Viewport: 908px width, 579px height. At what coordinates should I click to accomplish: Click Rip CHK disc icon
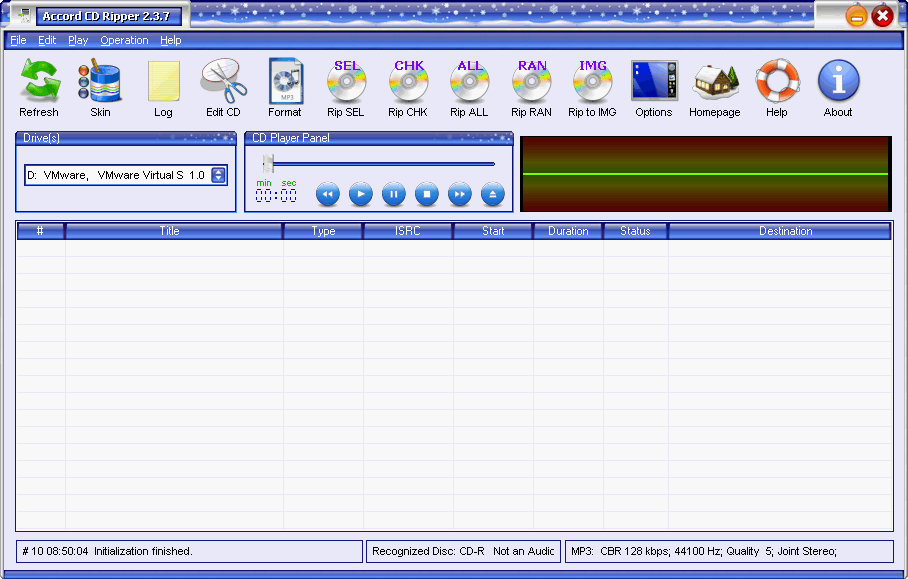pos(408,82)
